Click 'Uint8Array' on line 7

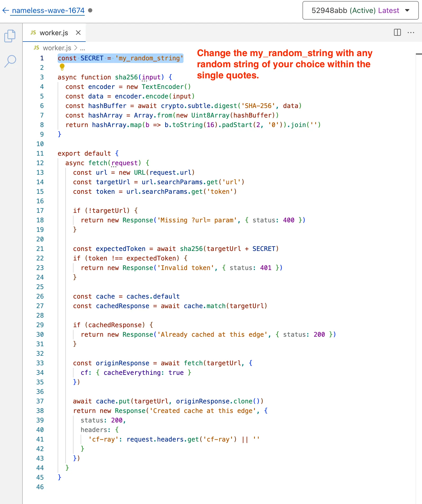coord(210,115)
